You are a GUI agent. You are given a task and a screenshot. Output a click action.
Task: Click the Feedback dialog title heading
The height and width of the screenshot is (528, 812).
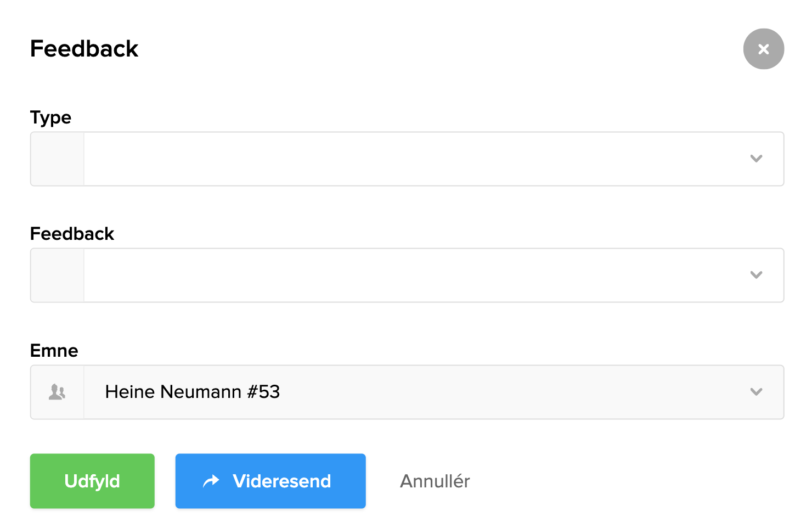84,49
